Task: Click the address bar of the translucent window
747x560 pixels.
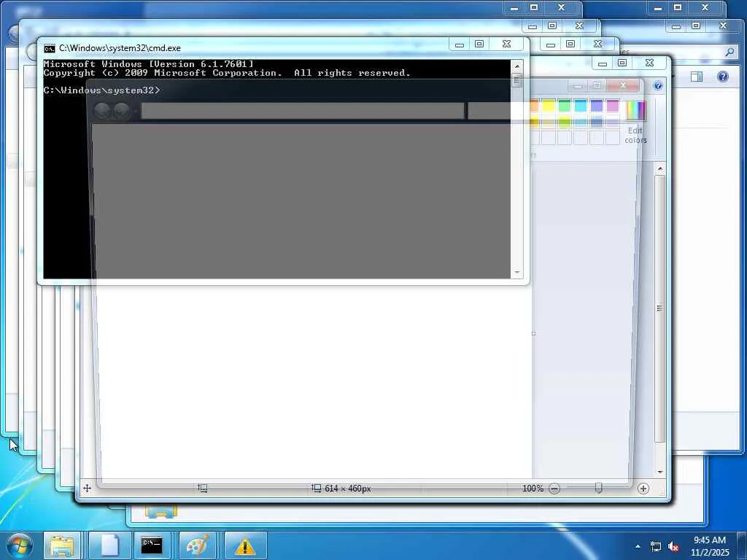Action: pyautogui.click(x=303, y=111)
